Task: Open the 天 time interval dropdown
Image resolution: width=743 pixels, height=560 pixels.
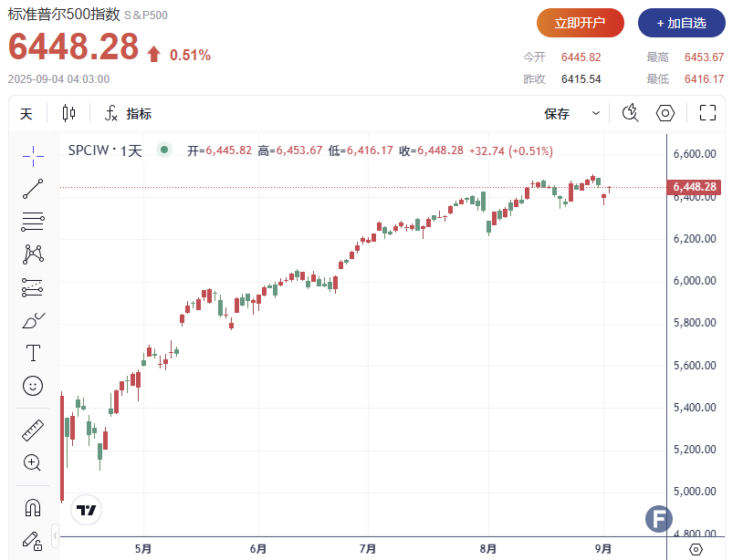Action: [26, 114]
